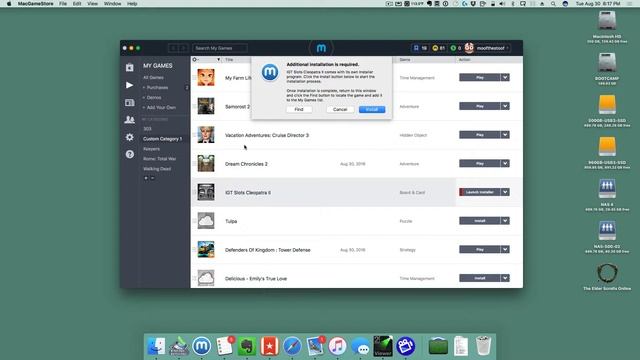Go forward with the right arrow button
The image size is (640, 360).
coord(183,48)
